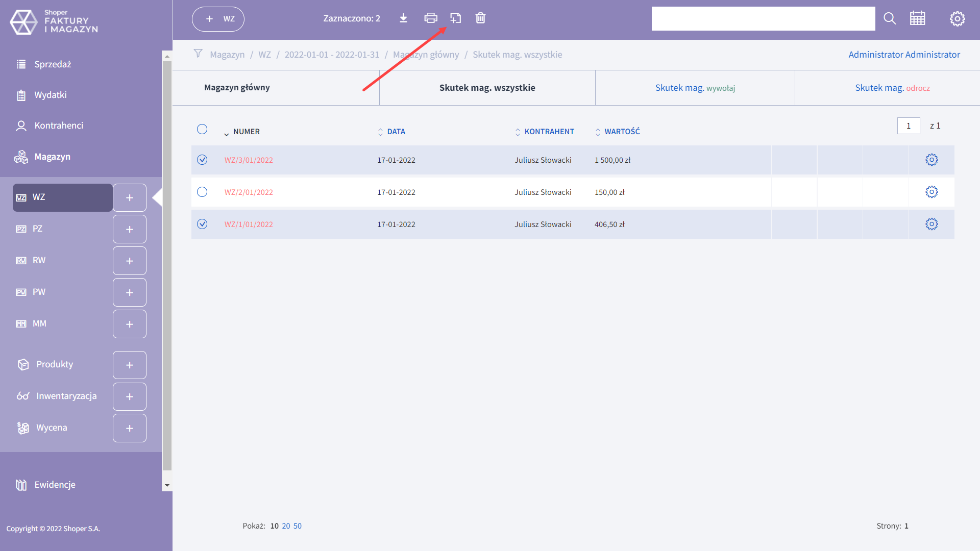Select WZ in the Magazyn submenu
Viewport: 980px width, 551px height.
(62, 197)
